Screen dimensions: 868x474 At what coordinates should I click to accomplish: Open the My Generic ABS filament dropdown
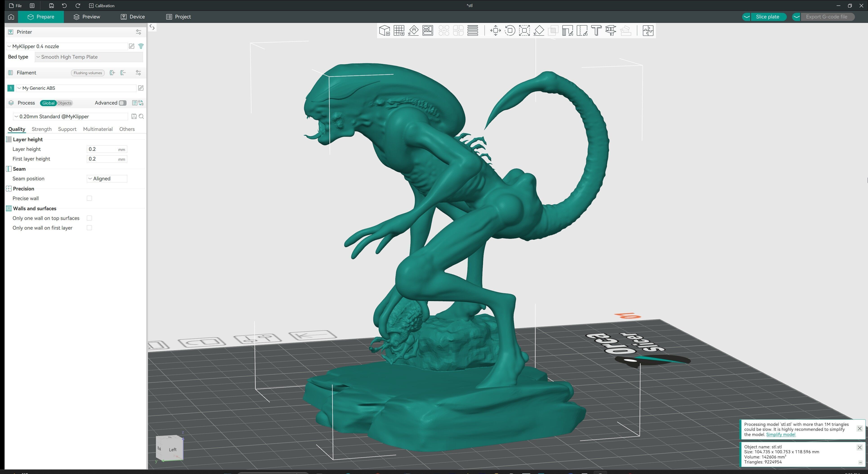click(76, 88)
